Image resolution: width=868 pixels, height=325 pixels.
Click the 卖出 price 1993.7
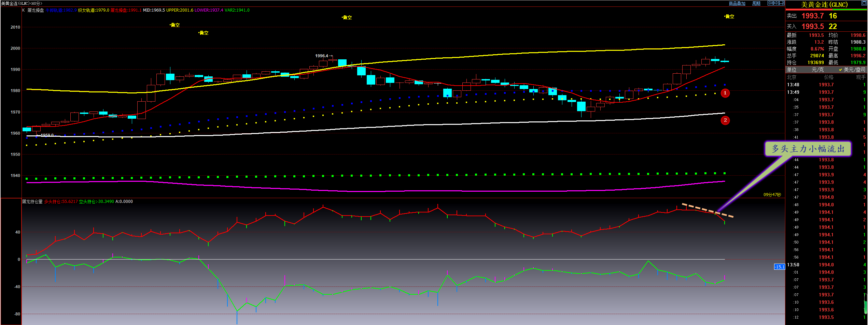[x=812, y=16]
